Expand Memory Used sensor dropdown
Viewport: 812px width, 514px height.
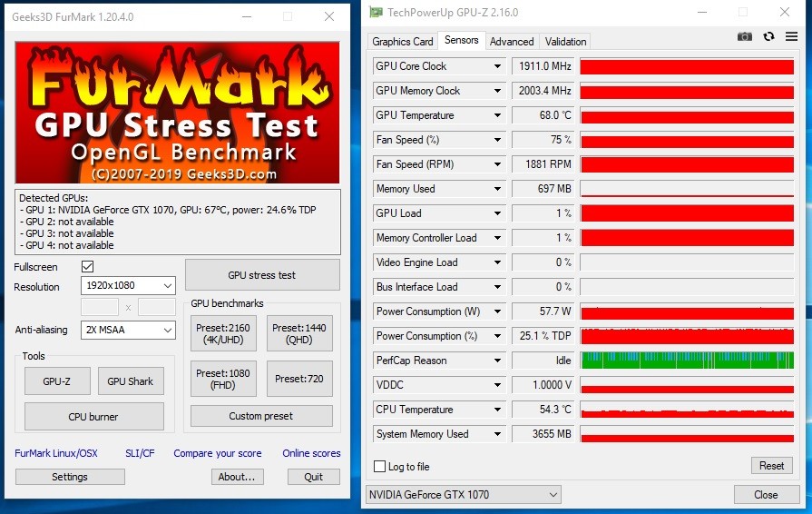(497, 189)
